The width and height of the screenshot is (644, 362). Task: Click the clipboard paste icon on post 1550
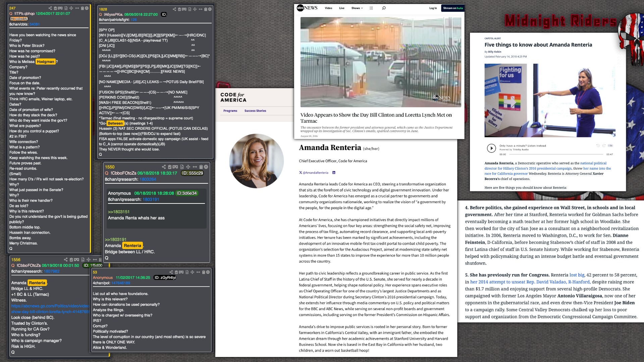pyautogui.click(x=201, y=167)
